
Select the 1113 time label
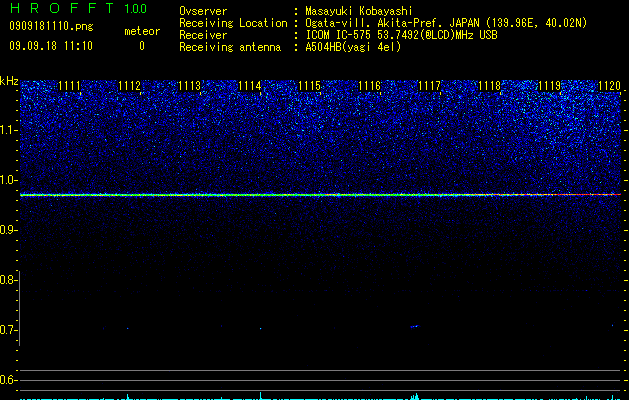[x=189, y=86]
